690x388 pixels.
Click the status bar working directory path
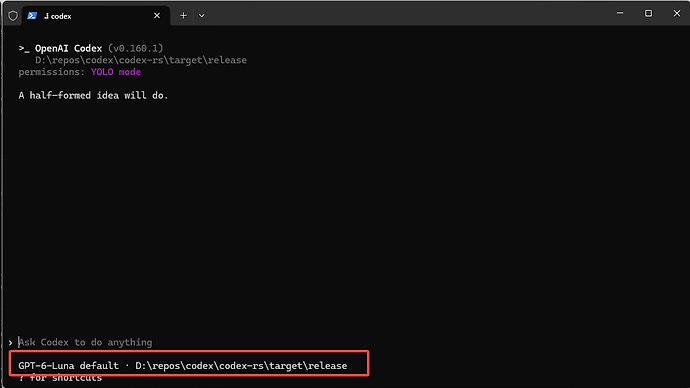[x=241, y=366]
